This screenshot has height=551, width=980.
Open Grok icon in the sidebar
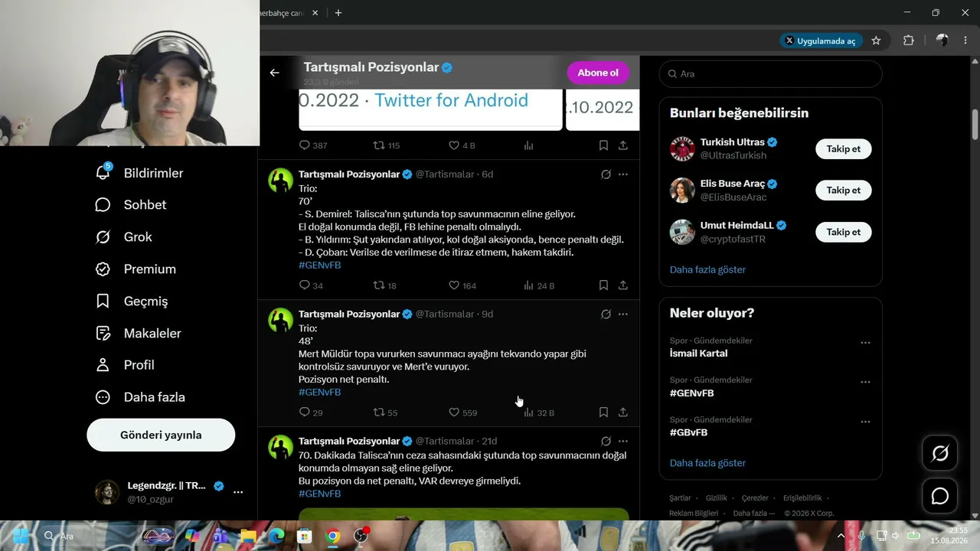(103, 237)
